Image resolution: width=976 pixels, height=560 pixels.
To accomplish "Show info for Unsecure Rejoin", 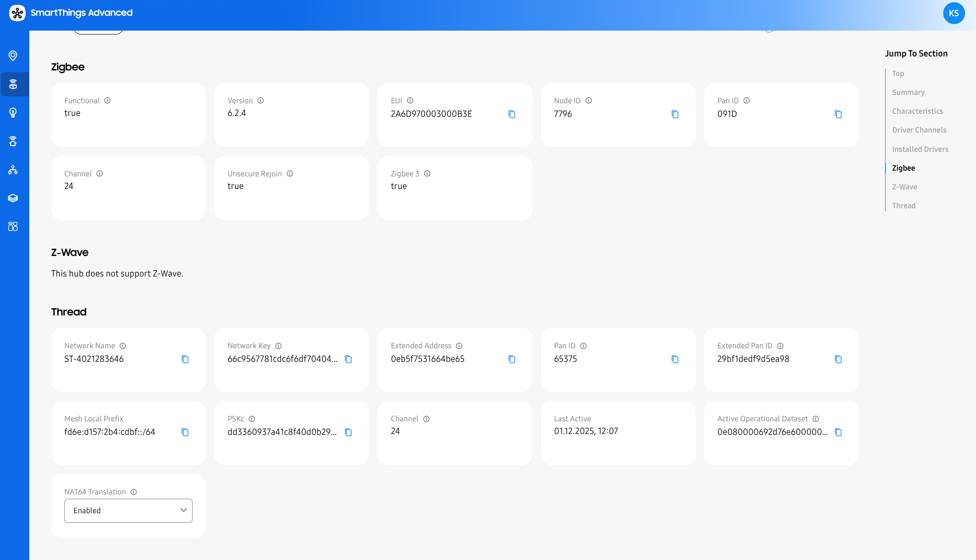I will coord(290,174).
